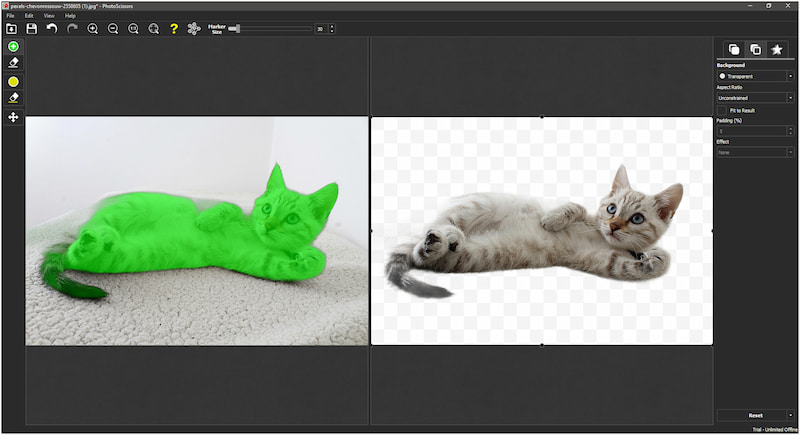Undo the last action

coord(52,29)
